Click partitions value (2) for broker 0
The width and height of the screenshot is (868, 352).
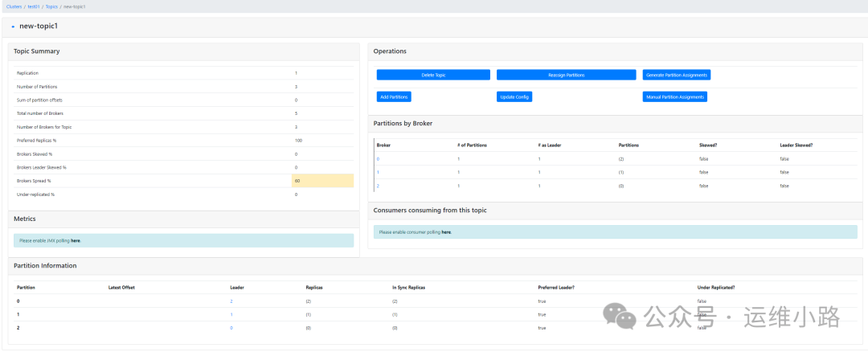click(x=621, y=159)
